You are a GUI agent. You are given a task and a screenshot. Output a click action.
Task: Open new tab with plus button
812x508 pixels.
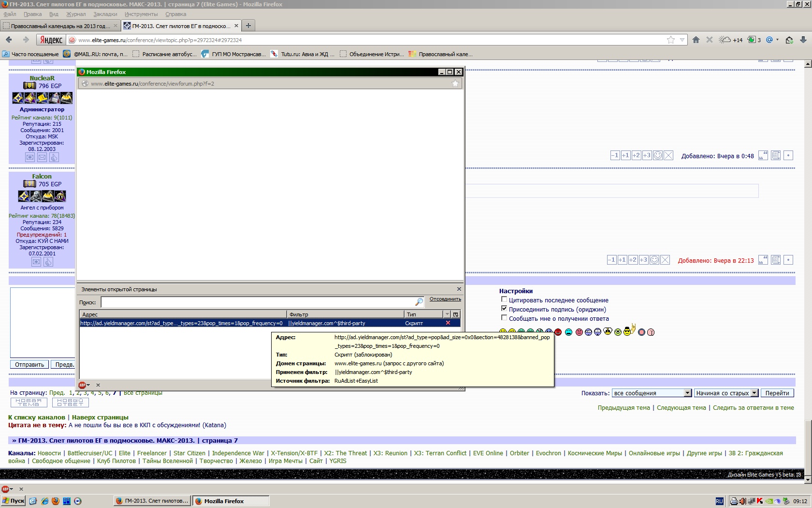tap(248, 26)
